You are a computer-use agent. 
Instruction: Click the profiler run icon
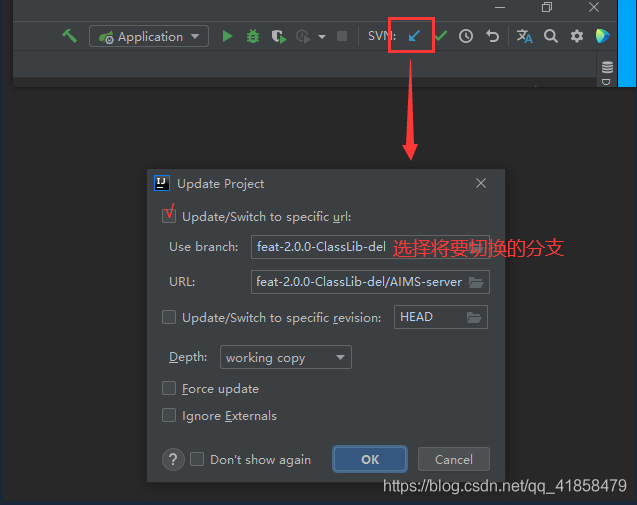[x=303, y=37]
